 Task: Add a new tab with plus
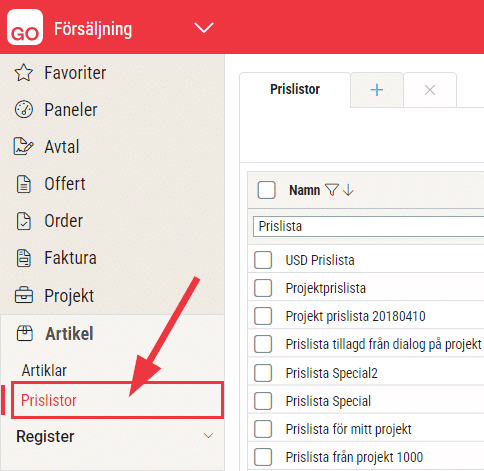click(x=377, y=90)
